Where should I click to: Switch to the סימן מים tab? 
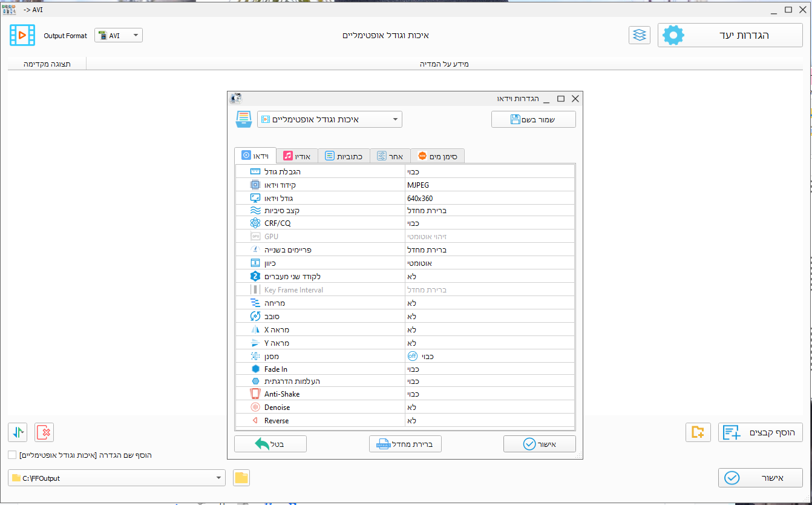[437, 156]
